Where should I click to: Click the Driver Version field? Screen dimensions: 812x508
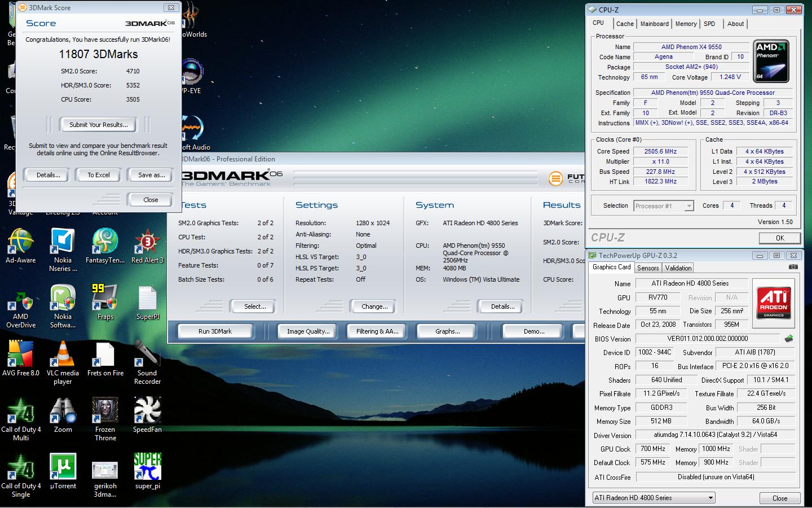(715, 435)
